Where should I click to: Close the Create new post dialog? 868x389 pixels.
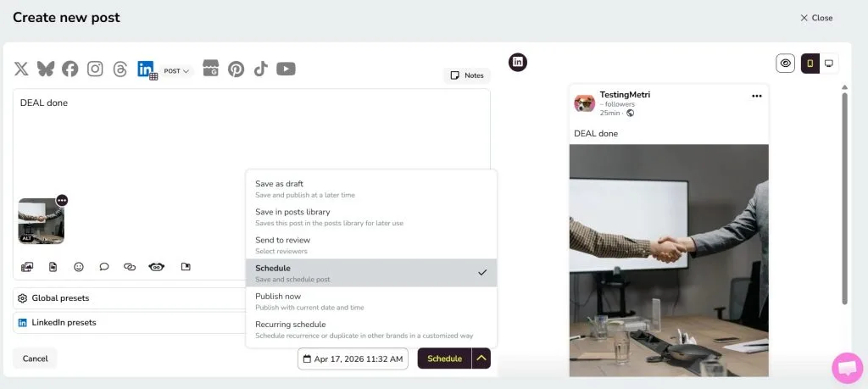point(816,18)
